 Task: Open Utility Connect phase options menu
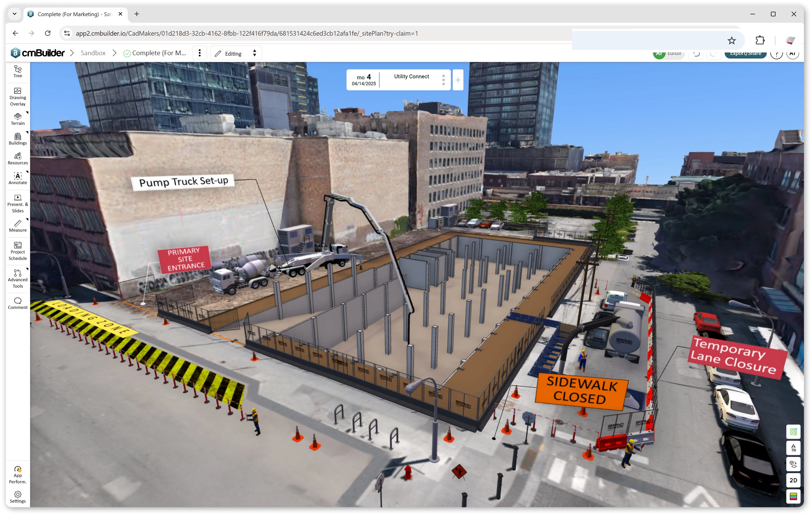pyautogui.click(x=443, y=80)
